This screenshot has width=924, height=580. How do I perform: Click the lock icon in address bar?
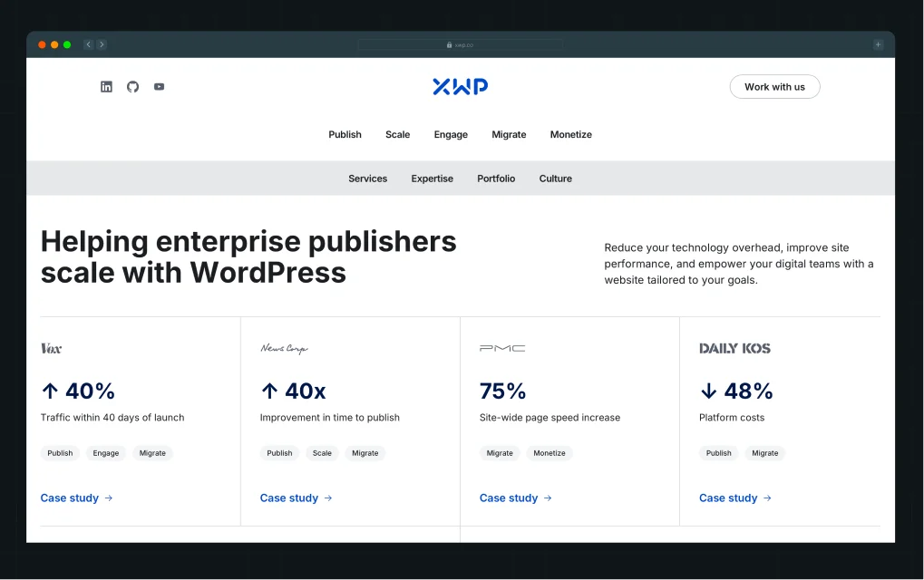point(449,44)
